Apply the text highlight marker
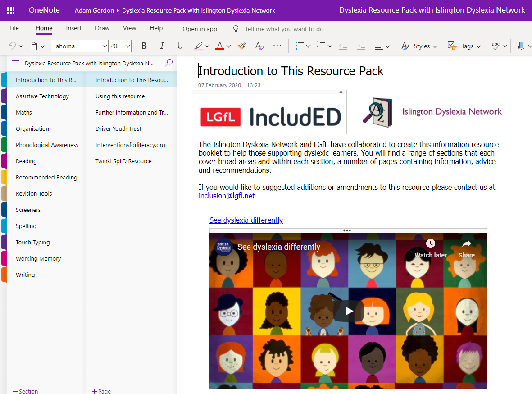Screen dimensions: 532x394 coord(198,46)
